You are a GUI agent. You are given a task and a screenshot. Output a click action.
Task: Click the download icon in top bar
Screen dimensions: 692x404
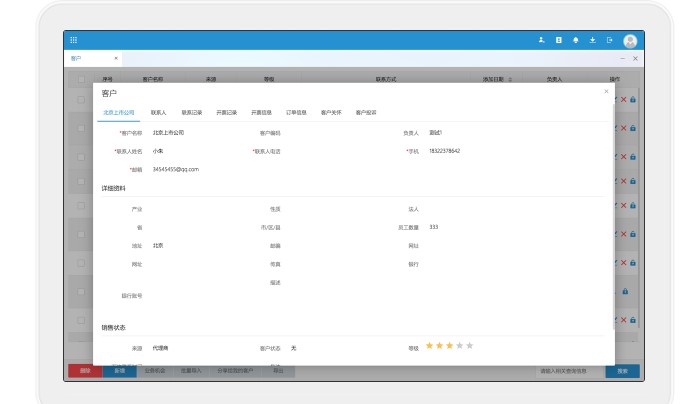[592, 40]
